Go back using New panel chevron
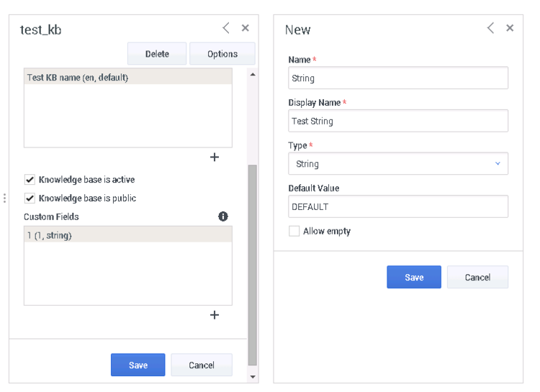 point(490,28)
